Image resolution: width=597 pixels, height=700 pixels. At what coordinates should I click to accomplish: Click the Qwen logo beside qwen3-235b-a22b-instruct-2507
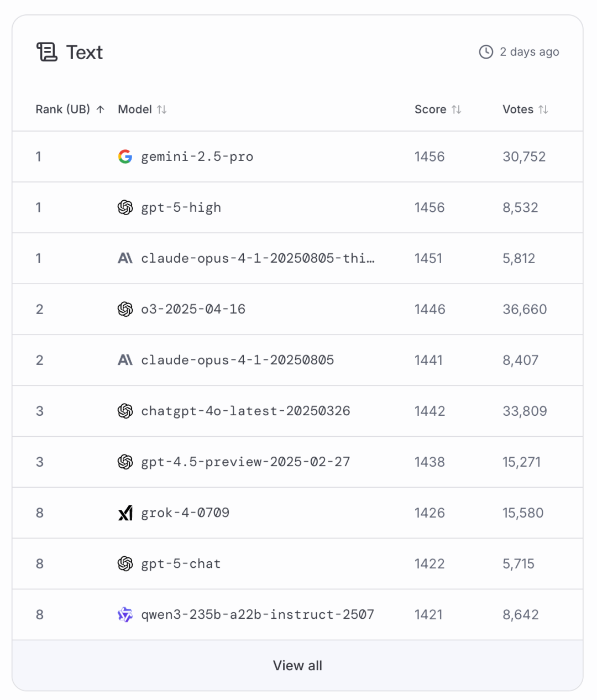[125, 614]
